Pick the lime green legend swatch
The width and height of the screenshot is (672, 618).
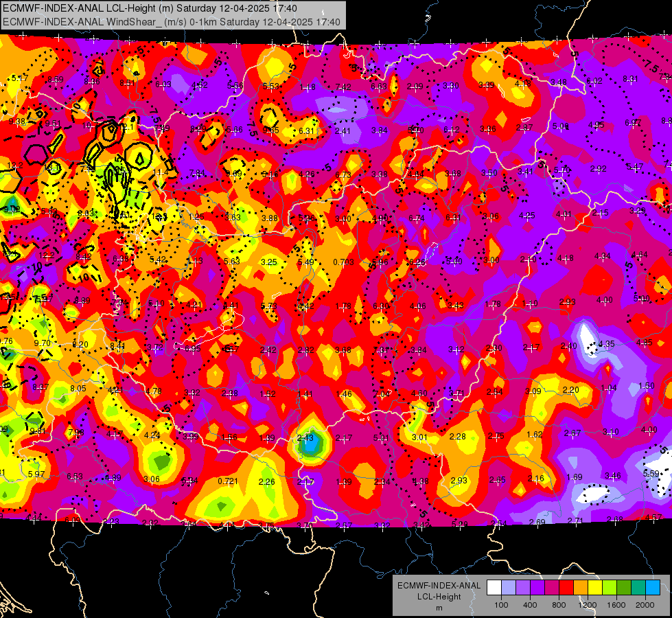click(x=610, y=588)
